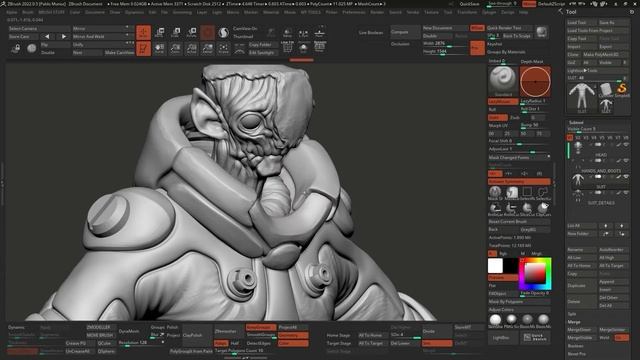This screenshot has width=640, height=360.
Task: Open the orange circle stroke thumbnail
Action: pos(535,81)
